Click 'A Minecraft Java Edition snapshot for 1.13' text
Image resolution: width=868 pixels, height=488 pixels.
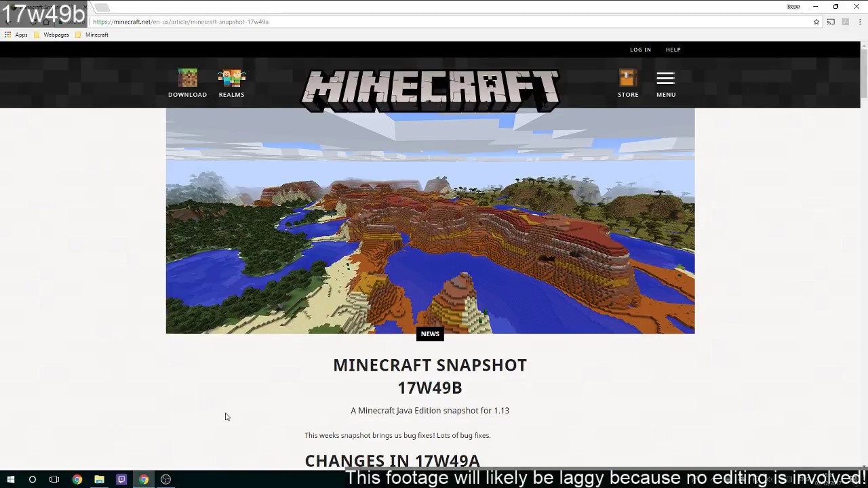tap(430, 410)
